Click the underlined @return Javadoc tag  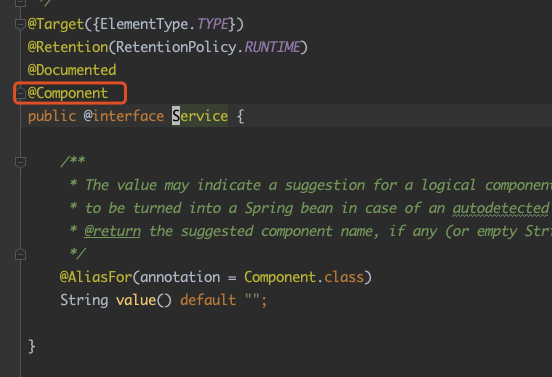click(112, 231)
